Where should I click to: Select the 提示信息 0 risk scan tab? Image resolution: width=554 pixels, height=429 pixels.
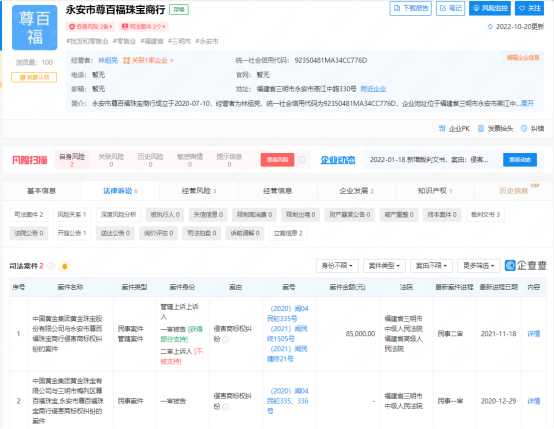point(229,160)
